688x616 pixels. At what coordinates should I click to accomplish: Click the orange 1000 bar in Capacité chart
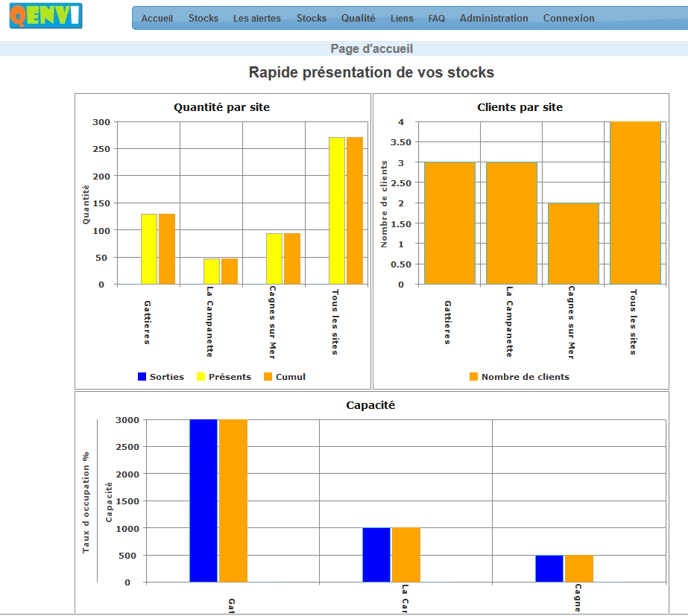pyautogui.click(x=406, y=555)
